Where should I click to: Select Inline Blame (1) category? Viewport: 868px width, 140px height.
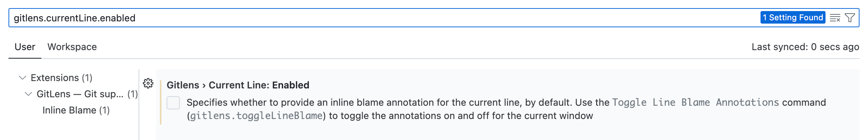[x=76, y=110]
